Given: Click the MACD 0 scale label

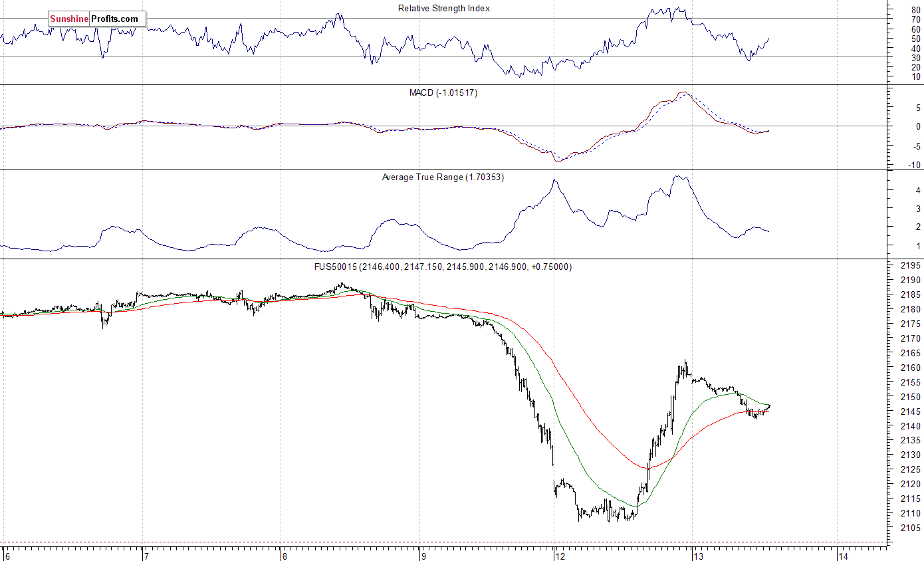Looking at the screenshot, I should coord(919,127).
